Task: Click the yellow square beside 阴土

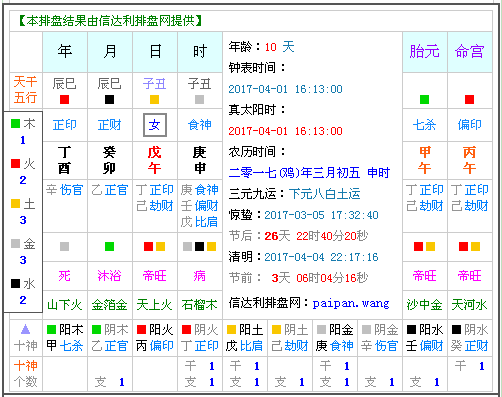Action: click(x=276, y=330)
